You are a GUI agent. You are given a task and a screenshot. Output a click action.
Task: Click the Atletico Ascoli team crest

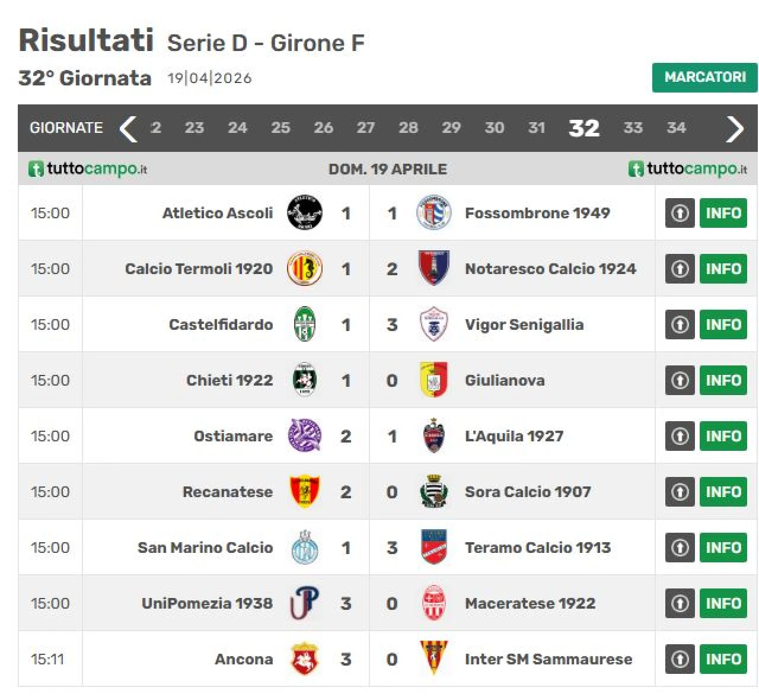[x=305, y=213]
